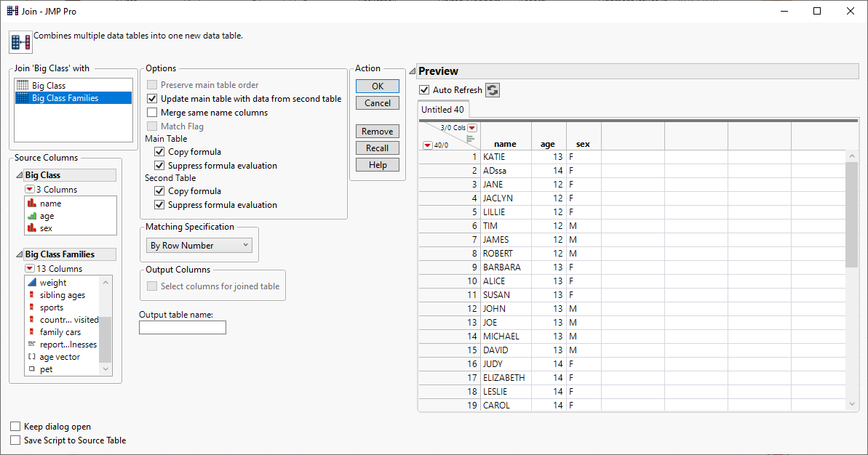Screen dimensions: 868x455
Task: Click the continuous icon beside the weight column
Action: tap(32, 283)
